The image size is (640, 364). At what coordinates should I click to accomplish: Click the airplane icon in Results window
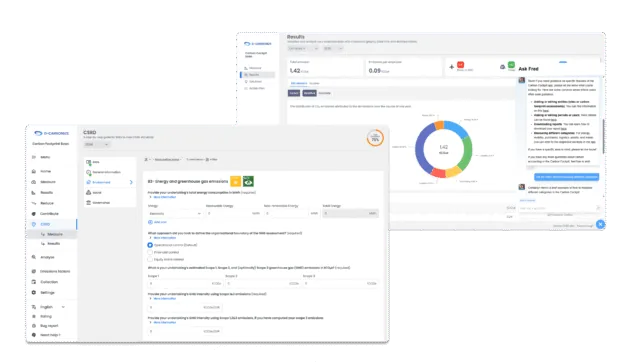(451, 67)
